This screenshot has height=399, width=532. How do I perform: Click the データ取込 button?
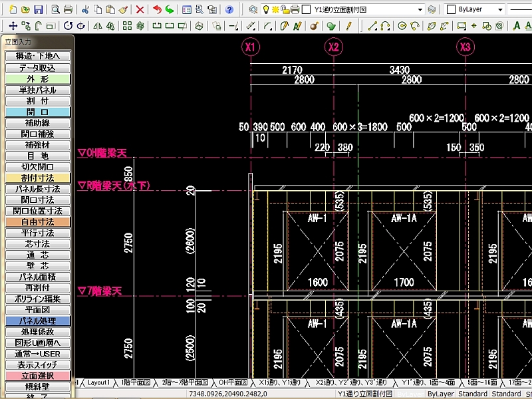38,68
